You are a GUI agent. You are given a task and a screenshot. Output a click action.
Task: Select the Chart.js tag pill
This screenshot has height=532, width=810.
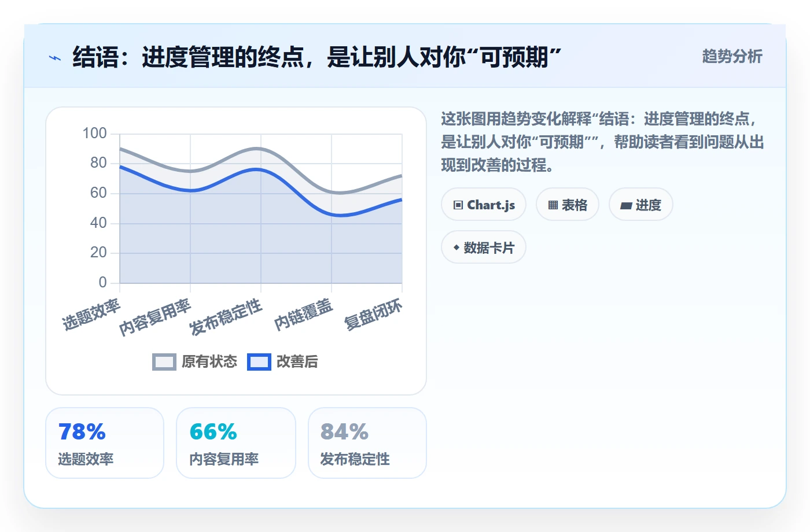coord(484,205)
